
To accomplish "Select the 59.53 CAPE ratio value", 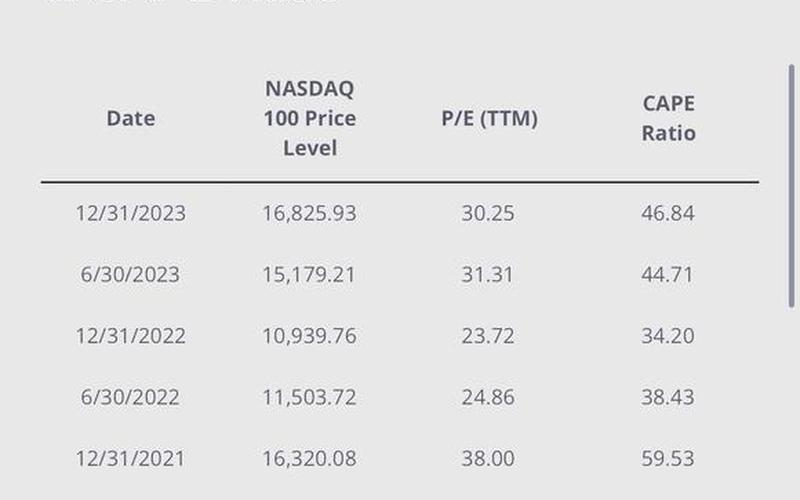I will pos(668,459).
